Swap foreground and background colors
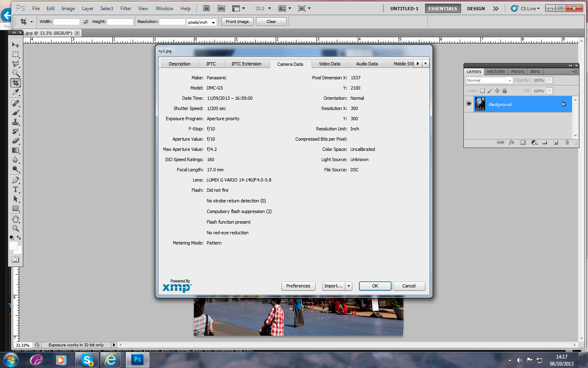The width and height of the screenshot is (588, 368). (x=19, y=238)
